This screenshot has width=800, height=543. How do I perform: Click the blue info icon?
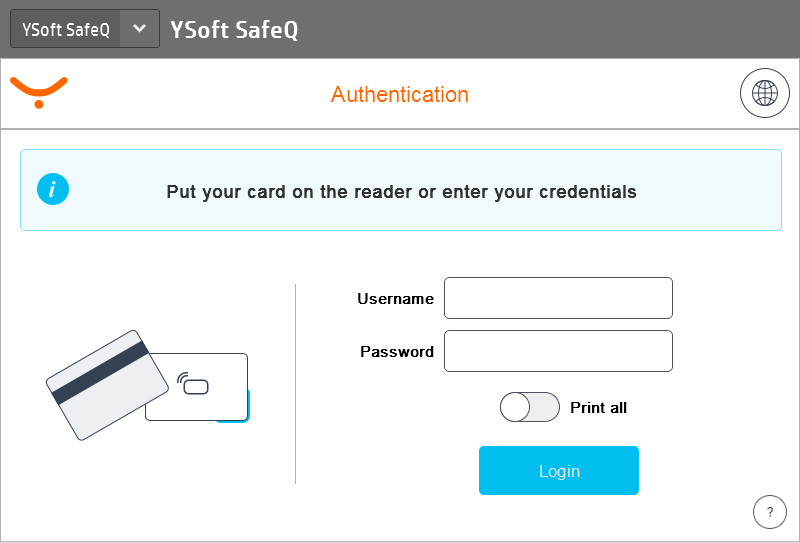click(x=53, y=189)
